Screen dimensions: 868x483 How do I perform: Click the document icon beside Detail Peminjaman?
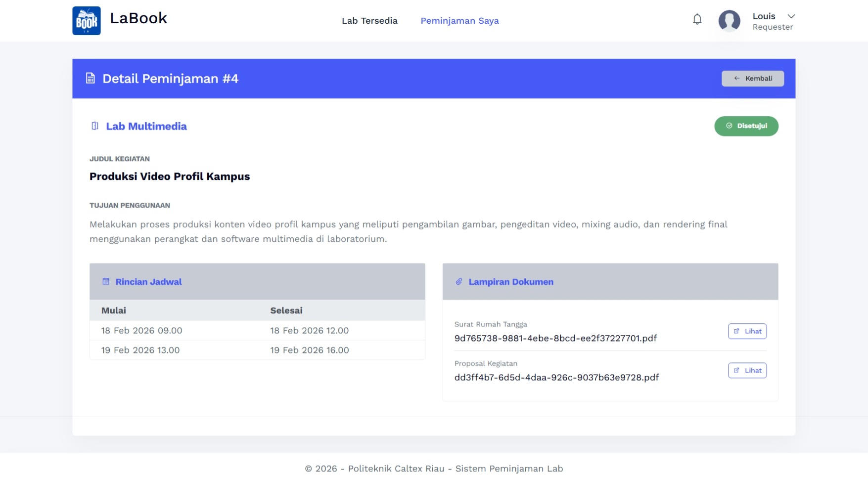pos(91,79)
